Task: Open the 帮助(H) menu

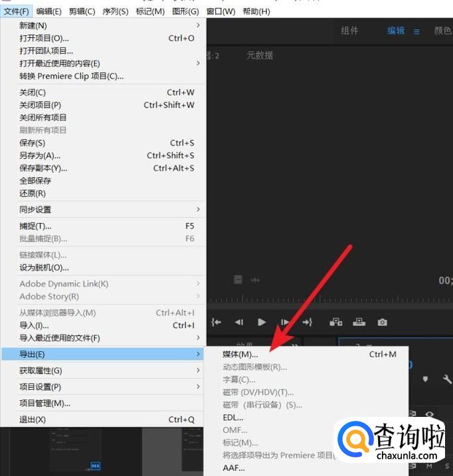Action: pos(256,11)
